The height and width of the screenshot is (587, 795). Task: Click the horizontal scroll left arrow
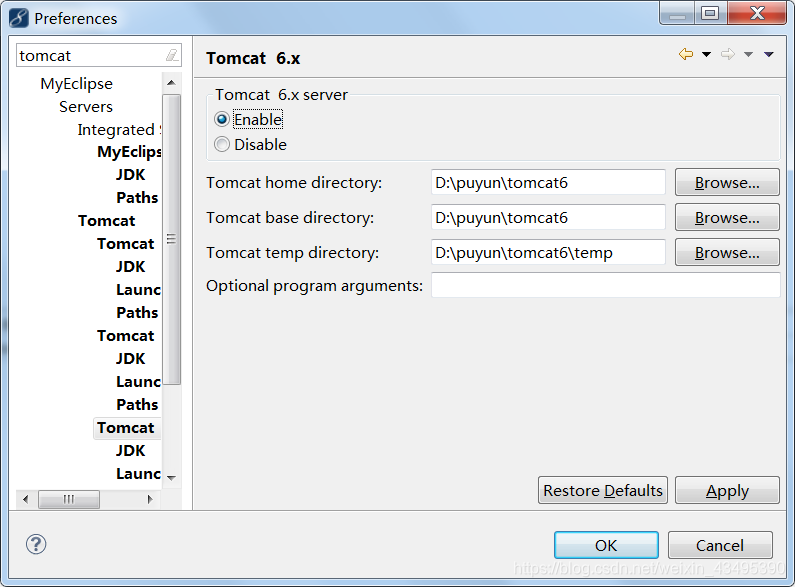pyautogui.click(x=25, y=499)
